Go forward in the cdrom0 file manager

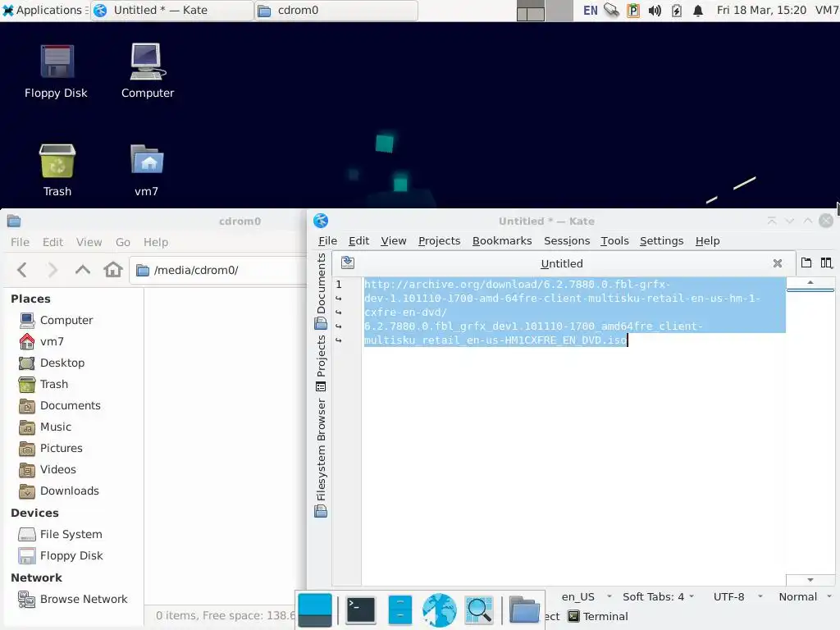coord(52,269)
